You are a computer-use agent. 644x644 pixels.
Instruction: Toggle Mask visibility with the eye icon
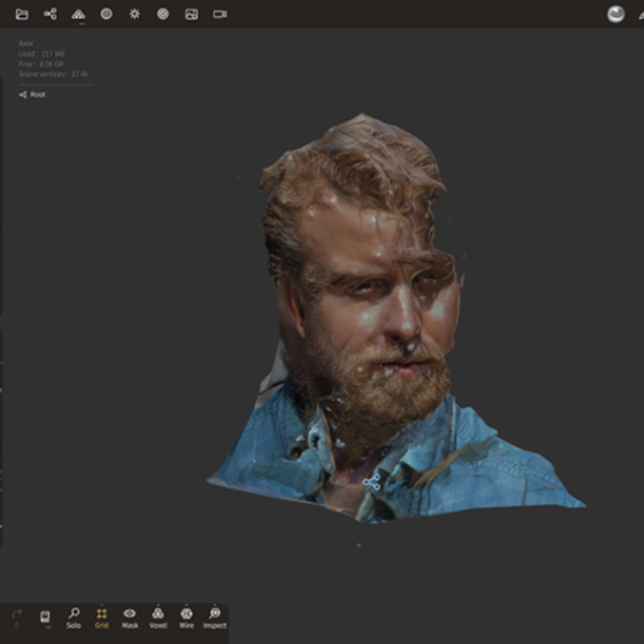click(130, 617)
